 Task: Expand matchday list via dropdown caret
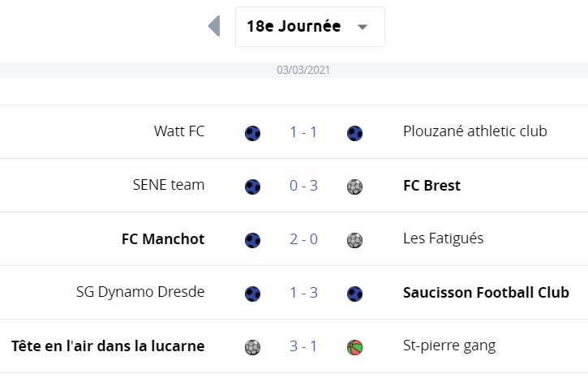pos(363,27)
